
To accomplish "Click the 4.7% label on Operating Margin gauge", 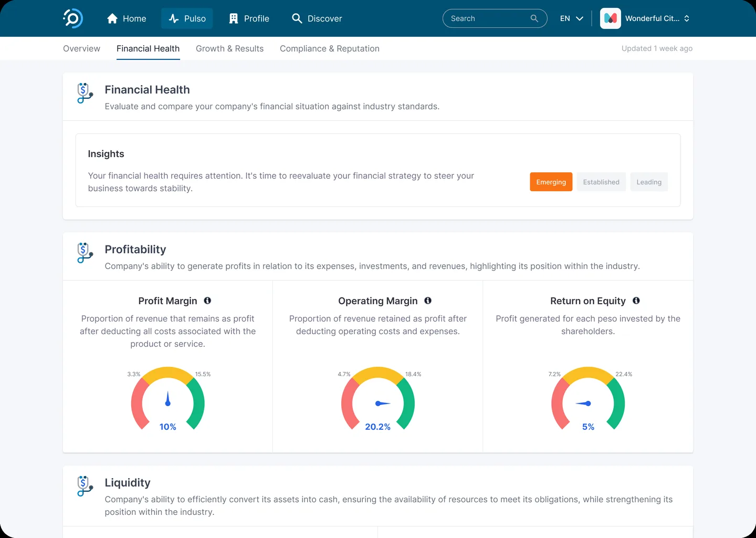I will [344, 374].
